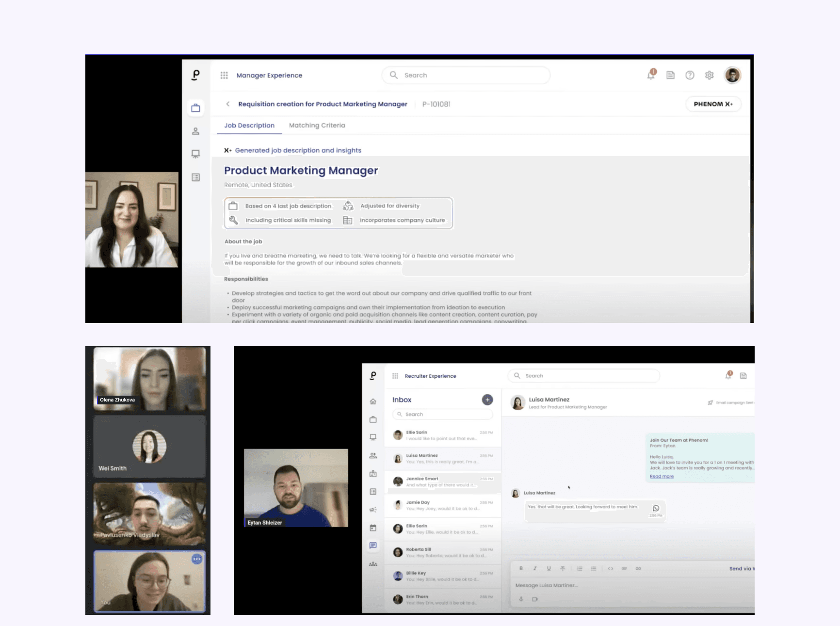Record a voice message with the microphone icon
The image size is (840, 626).
(521, 599)
